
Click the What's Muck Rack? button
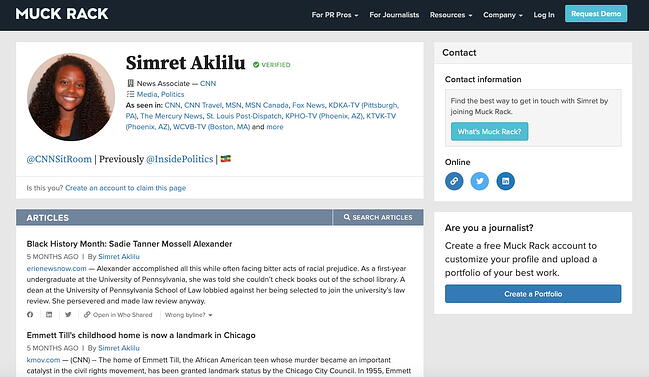489,132
